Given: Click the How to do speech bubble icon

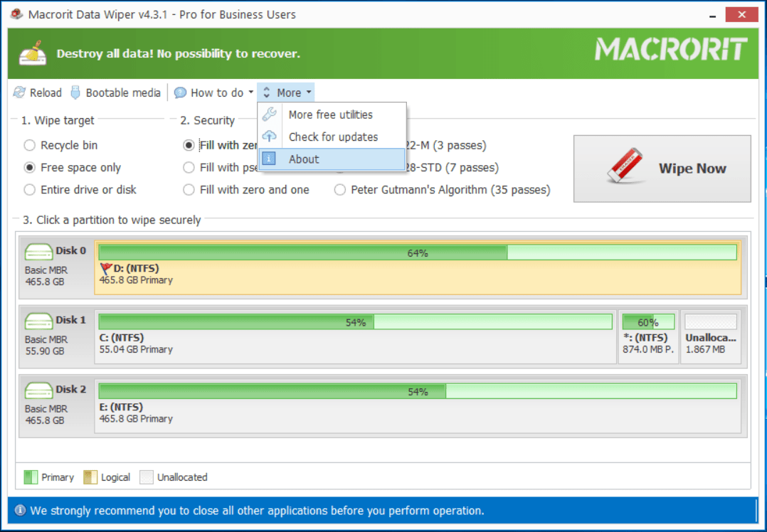Looking at the screenshot, I should (x=181, y=92).
